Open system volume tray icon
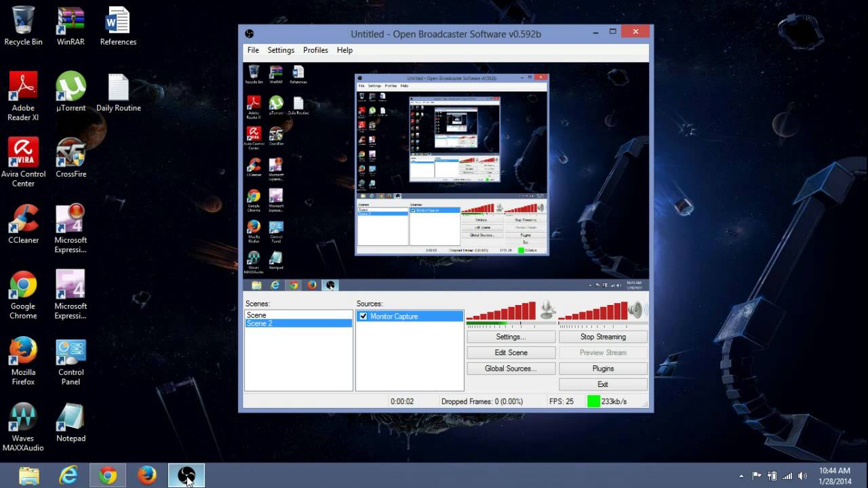868x488 pixels. tap(804, 476)
